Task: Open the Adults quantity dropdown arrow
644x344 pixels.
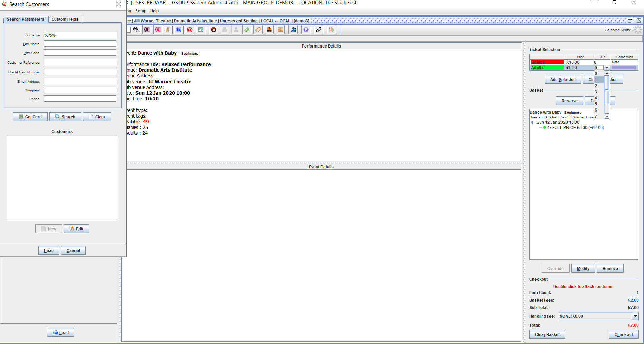Action: click(607, 68)
